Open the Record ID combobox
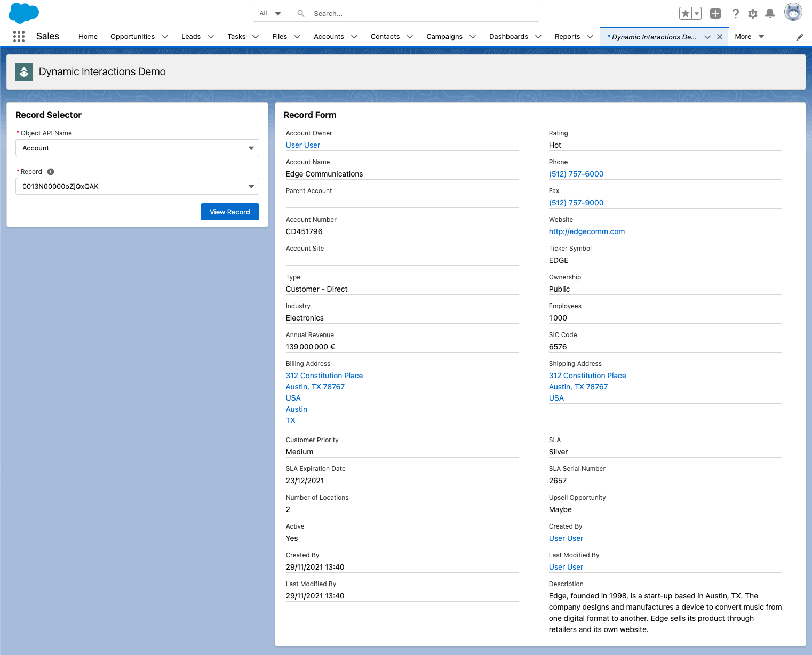Image resolution: width=812 pixels, height=655 pixels. pyautogui.click(x=137, y=186)
